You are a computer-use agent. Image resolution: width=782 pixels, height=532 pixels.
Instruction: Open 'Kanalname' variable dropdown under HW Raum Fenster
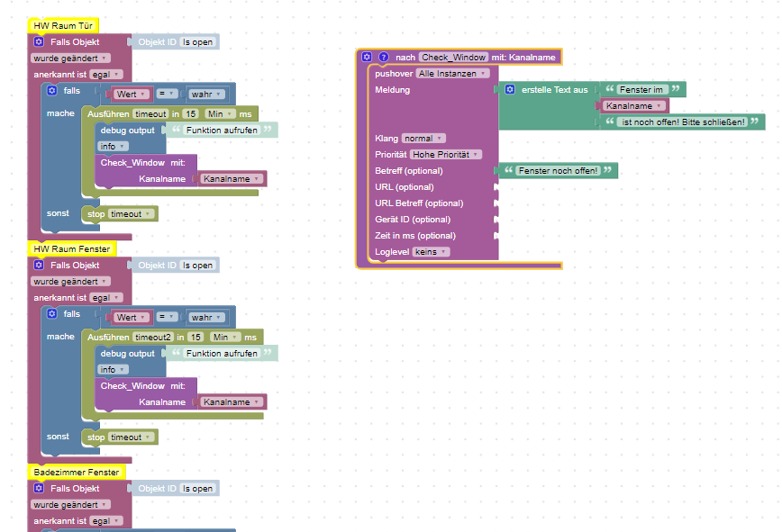pyautogui.click(x=232, y=402)
